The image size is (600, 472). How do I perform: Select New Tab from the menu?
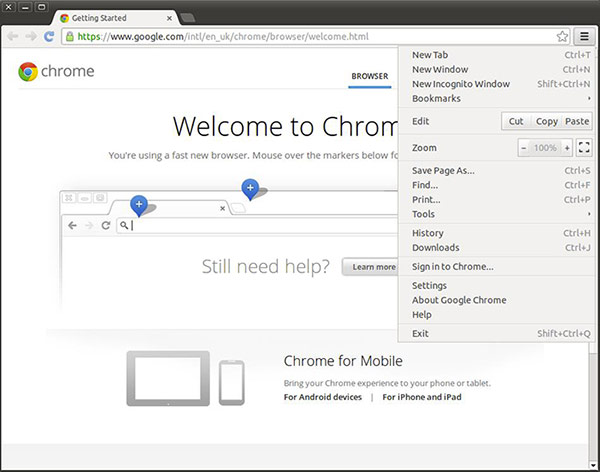point(496,55)
